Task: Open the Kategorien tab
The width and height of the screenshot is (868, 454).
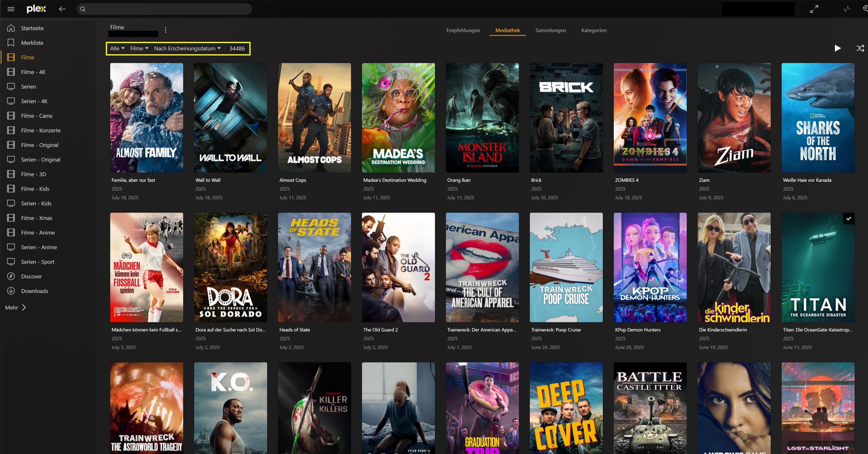Action: (594, 30)
